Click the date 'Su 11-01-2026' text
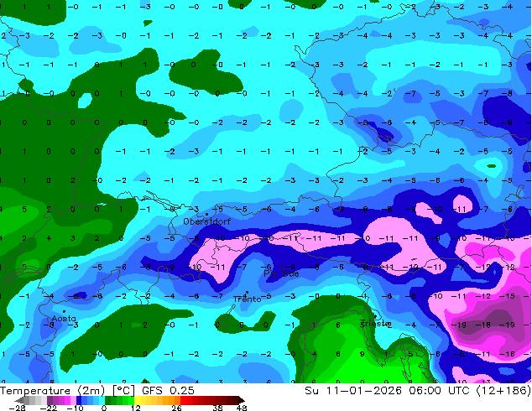 click(x=353, y=391)
